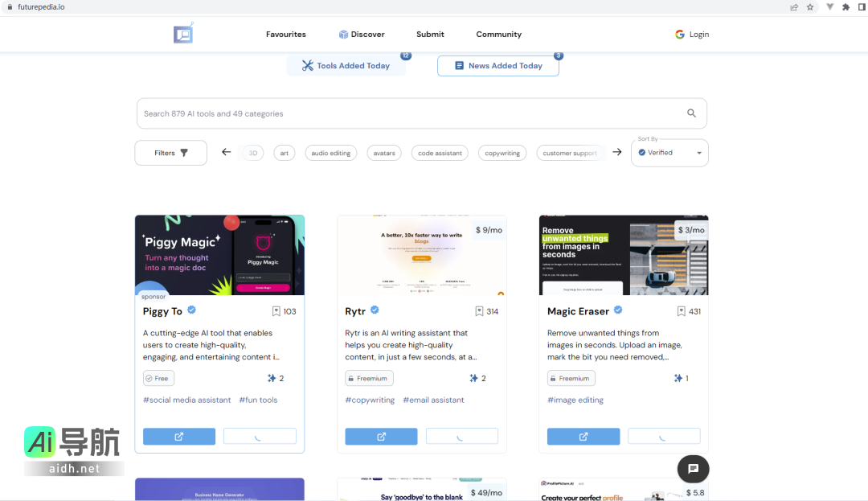Open the Magic Eraser tool title
The height and width of the screenshot is (501, 868).
point(578,311)
